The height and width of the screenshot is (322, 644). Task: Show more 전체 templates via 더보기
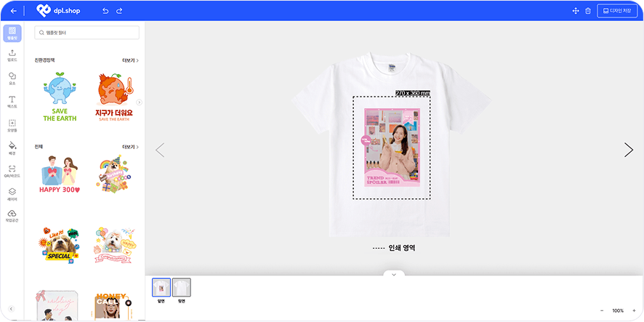click(130, 147)
